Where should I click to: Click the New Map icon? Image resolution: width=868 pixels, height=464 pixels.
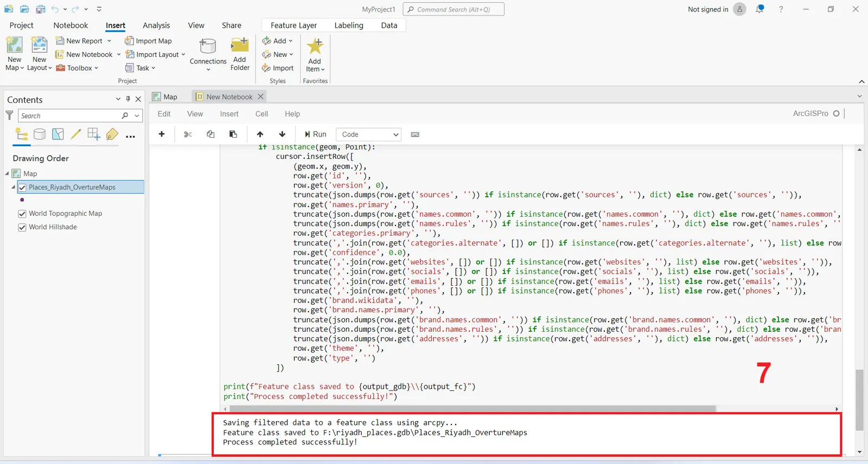[15, 45]
